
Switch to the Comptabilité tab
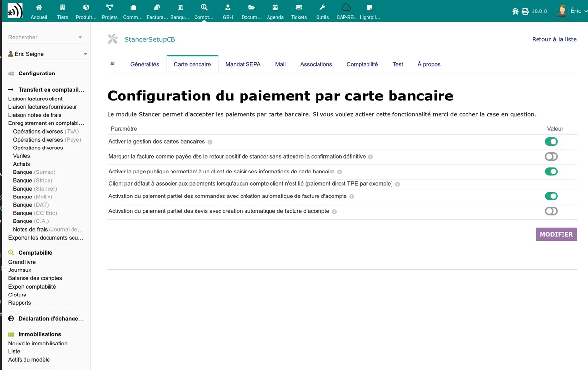tap(362, 64)
